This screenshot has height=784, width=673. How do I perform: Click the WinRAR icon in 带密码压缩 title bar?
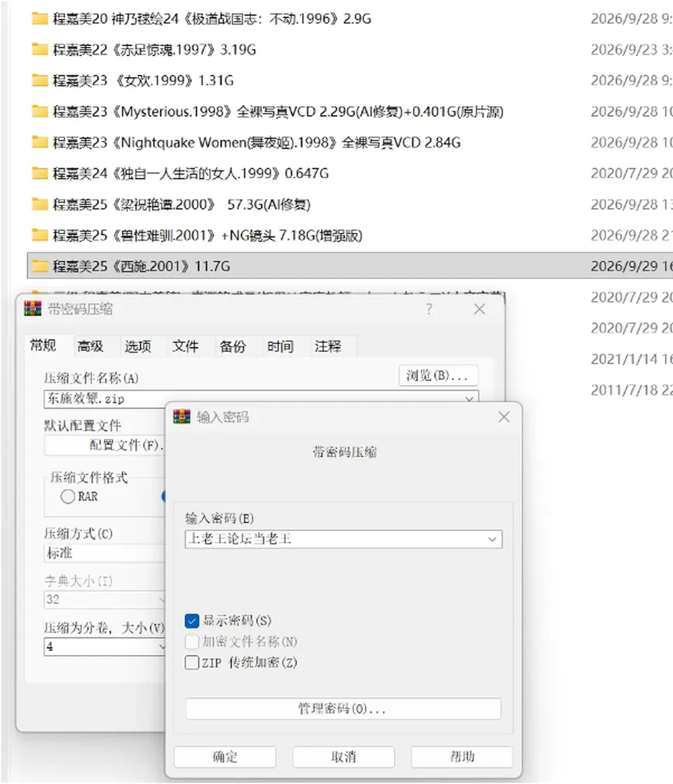(33, 309)
